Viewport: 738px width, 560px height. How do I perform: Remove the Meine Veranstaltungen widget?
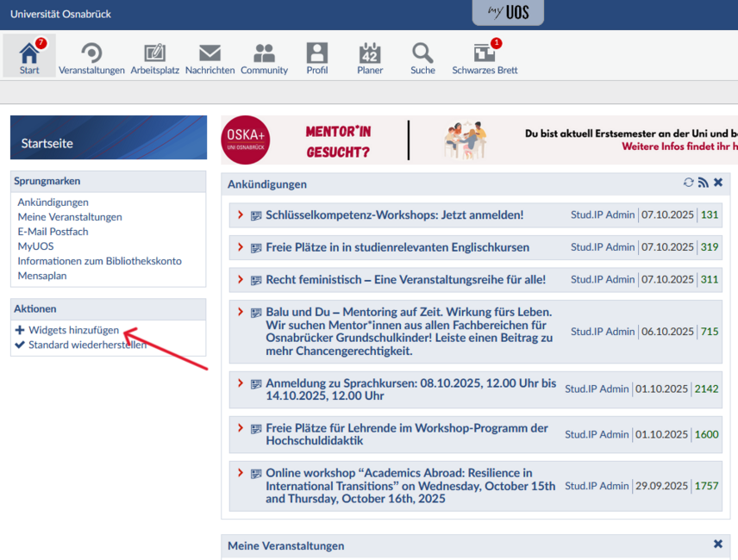coord(718,544)
